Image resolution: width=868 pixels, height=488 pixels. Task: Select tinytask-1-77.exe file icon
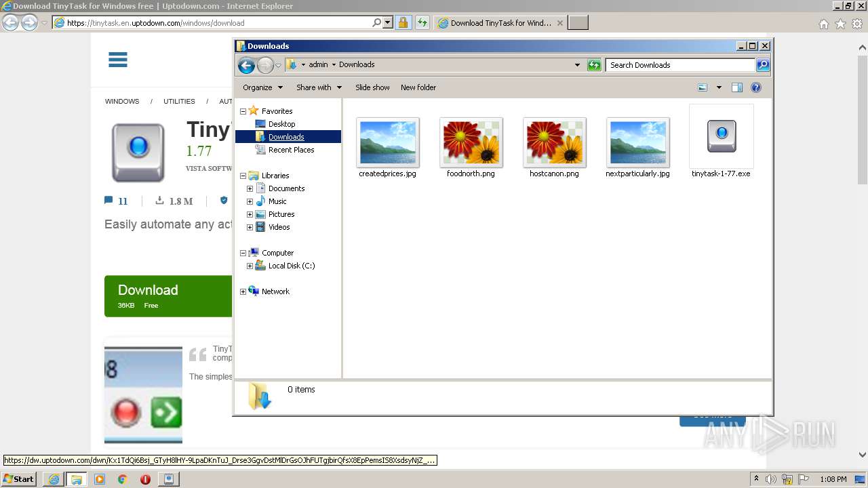tap(722, 136)
